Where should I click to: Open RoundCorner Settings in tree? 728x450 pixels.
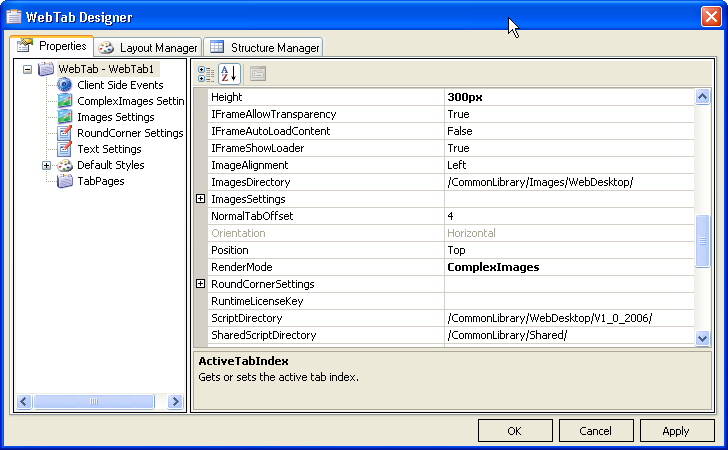tap(130, 133)
